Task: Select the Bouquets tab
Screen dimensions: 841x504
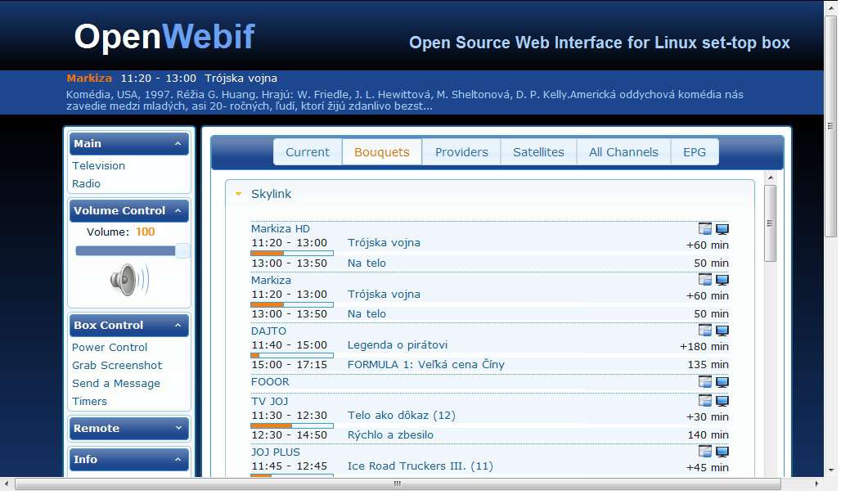Action: (382, 152)
